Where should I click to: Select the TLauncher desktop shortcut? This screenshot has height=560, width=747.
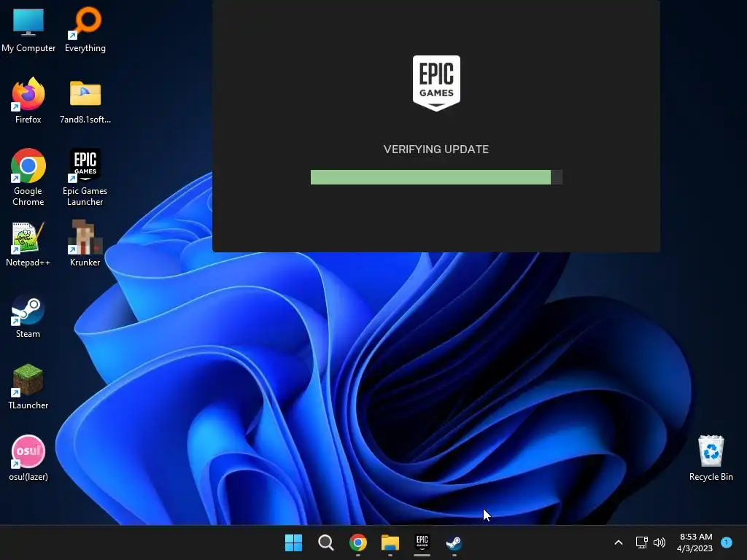coord(28,386)
